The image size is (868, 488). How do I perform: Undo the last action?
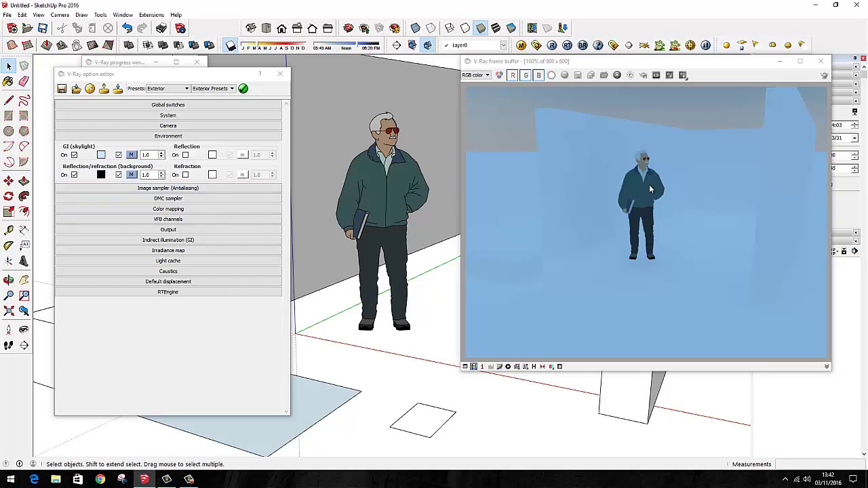tap(127, 28)
